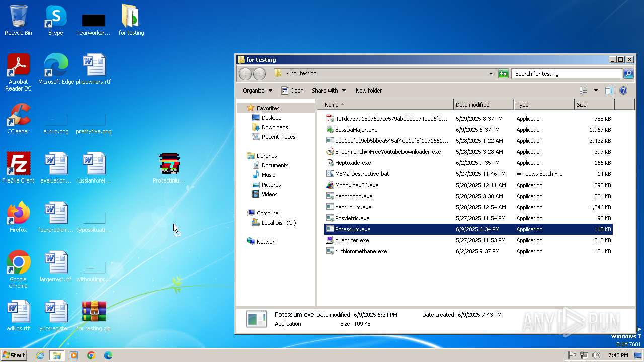The width and height of the screenshot is (644, 362).
Task: Click the search magnifier button
Action: click(x=628, y=74)
